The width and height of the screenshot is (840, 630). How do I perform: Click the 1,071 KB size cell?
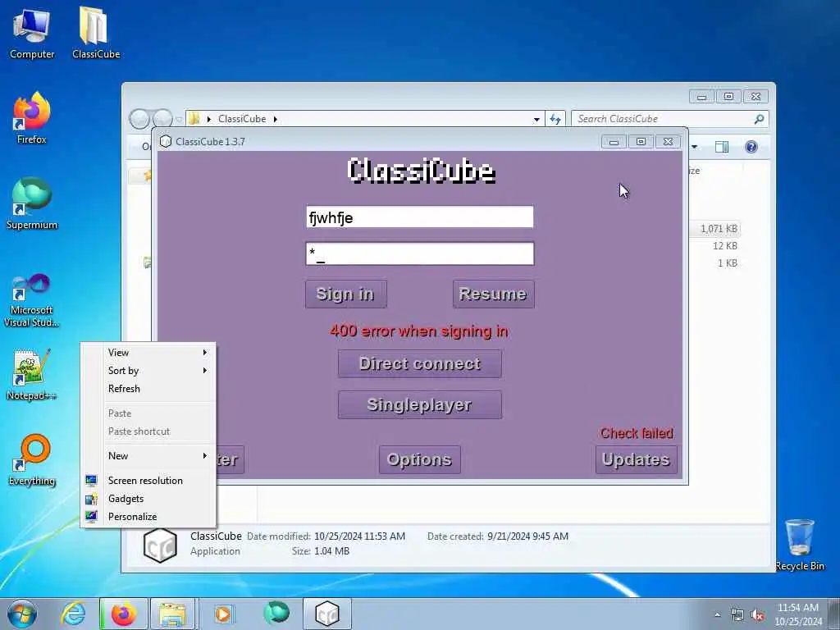point(719,229)
